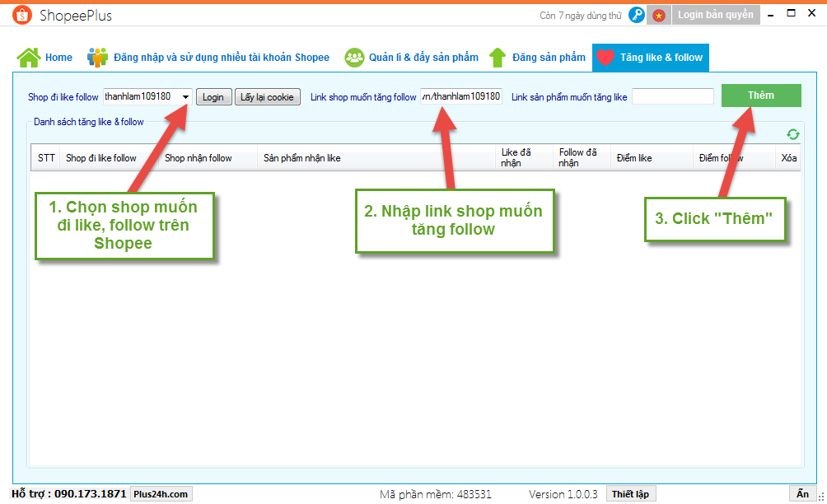827x504 pixels.
Task: Click Hỗ trợ : 090.173.1871 text
Action: click(x=68, y=494)
